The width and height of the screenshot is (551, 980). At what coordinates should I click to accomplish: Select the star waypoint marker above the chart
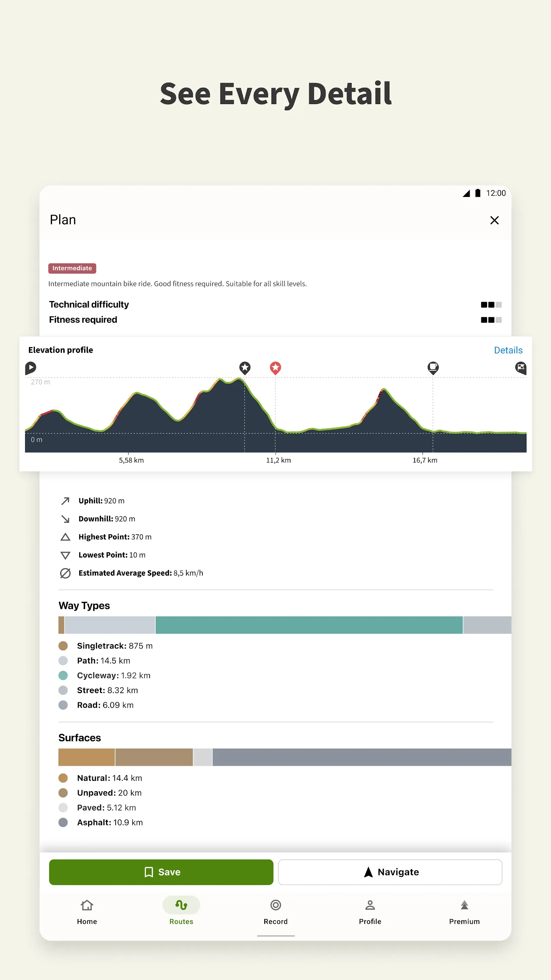click(245, 368)
